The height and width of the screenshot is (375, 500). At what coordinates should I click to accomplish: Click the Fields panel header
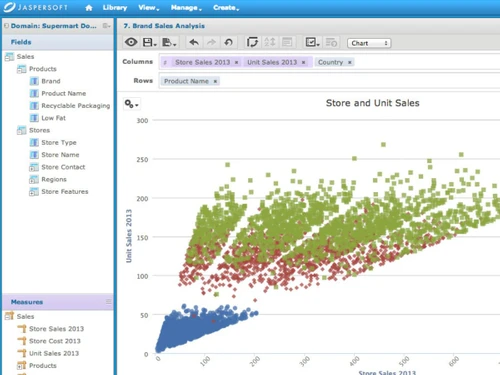pyautogui.click(x=58, y=42)
